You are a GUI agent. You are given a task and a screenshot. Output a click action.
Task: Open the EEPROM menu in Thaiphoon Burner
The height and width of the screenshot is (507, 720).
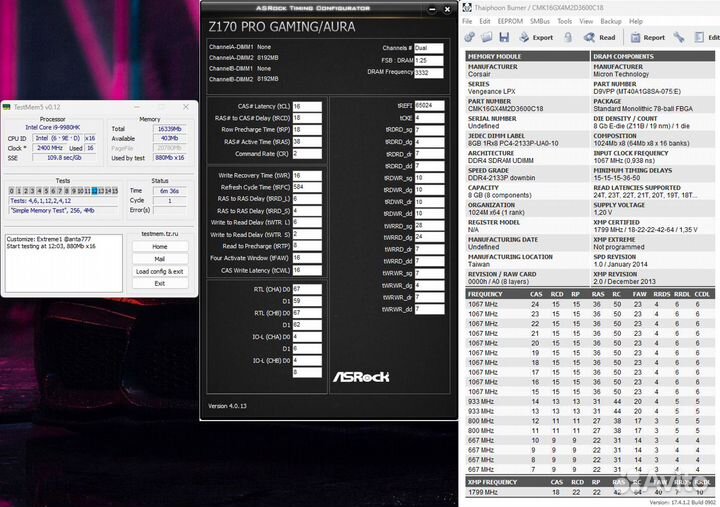point(510,21)
